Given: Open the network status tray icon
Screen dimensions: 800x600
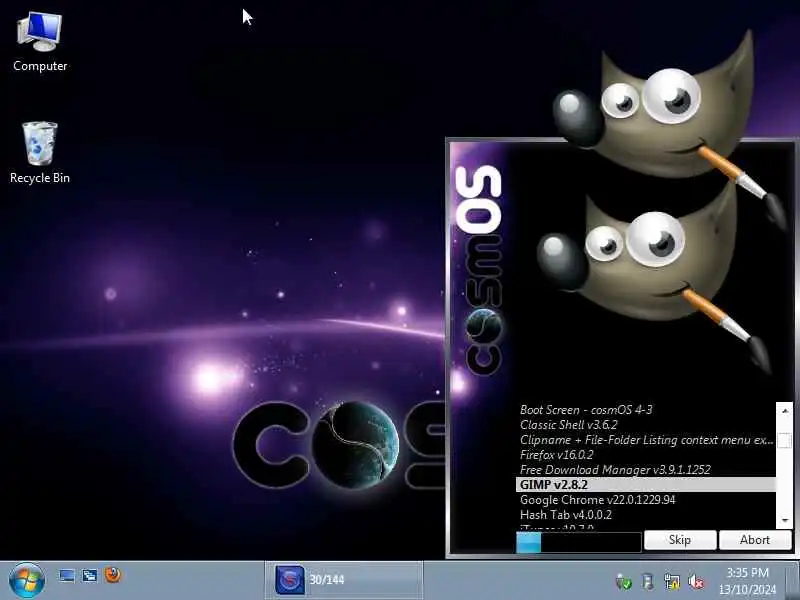Looking at the screenshot, I should pyautogui.click(x=672, y=581).
